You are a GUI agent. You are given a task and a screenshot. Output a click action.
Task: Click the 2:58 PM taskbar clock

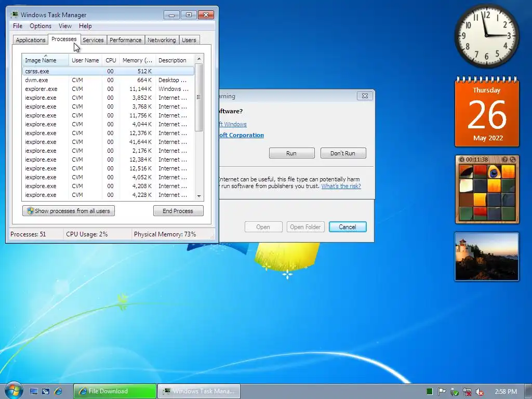click(x=506, y=392)
